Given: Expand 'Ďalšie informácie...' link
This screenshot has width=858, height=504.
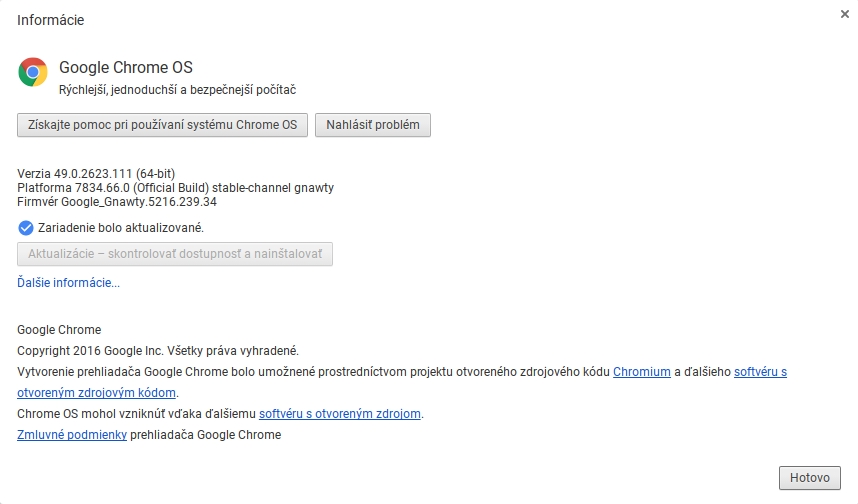Looking at the screenshot, I should (x=68, y=283).
